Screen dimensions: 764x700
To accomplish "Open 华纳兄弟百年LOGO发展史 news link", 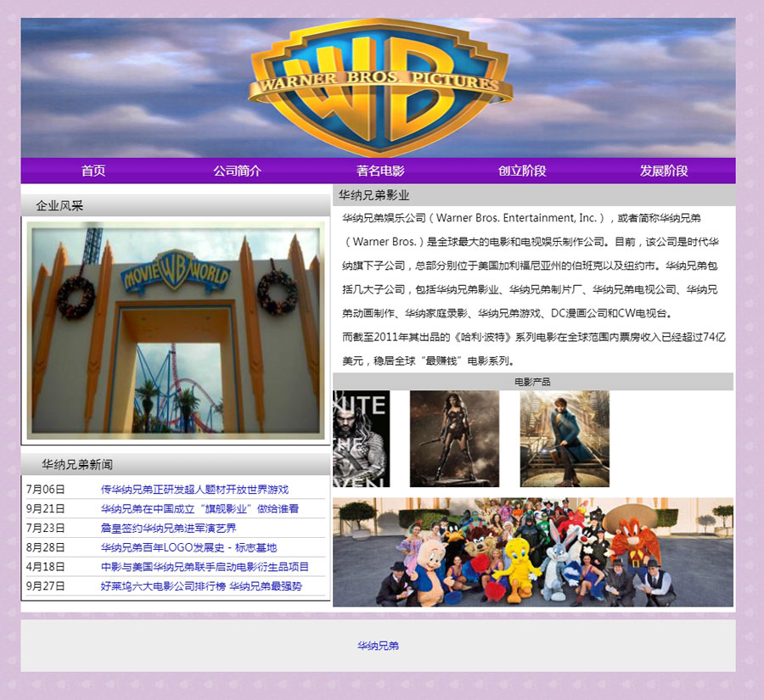I will point(188,547).
